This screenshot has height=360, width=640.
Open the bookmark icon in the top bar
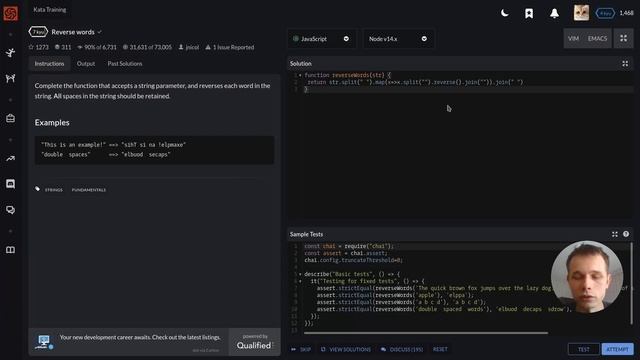529,13
